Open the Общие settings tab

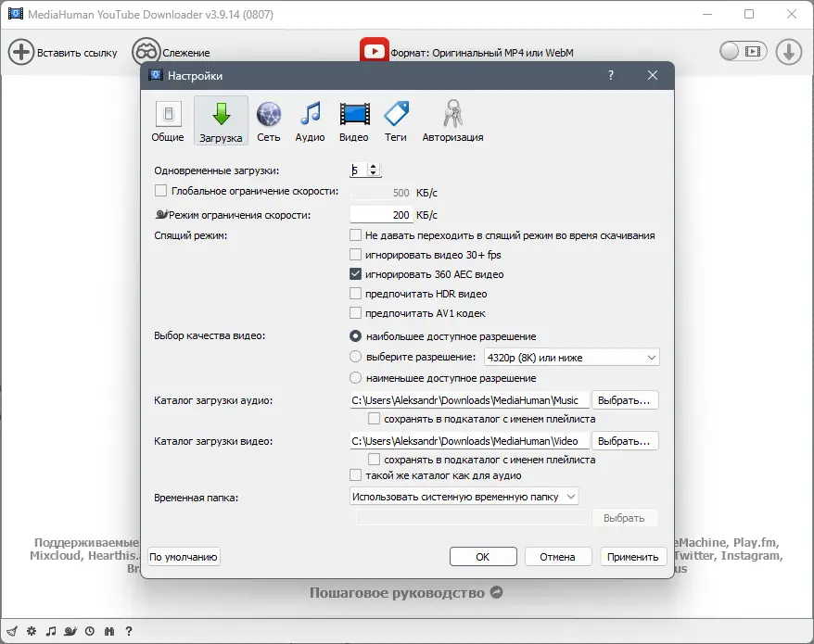tap(168, 121)
